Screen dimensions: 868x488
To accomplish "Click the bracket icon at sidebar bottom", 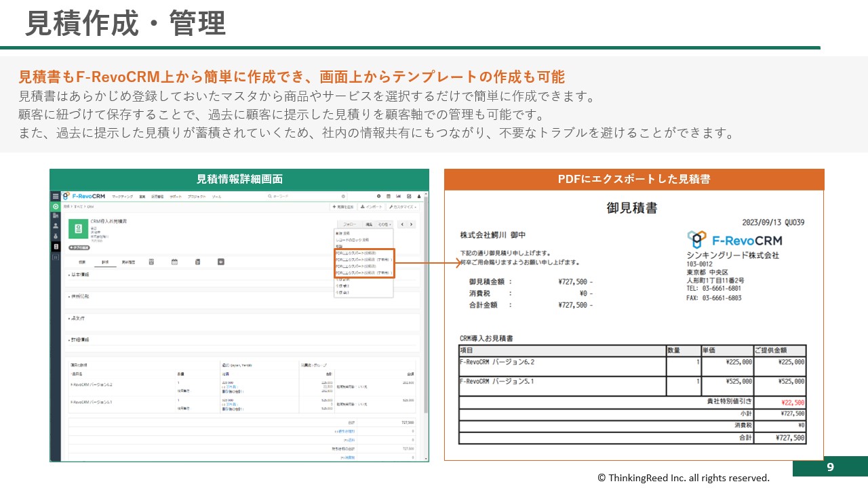I will pos(56,258).
